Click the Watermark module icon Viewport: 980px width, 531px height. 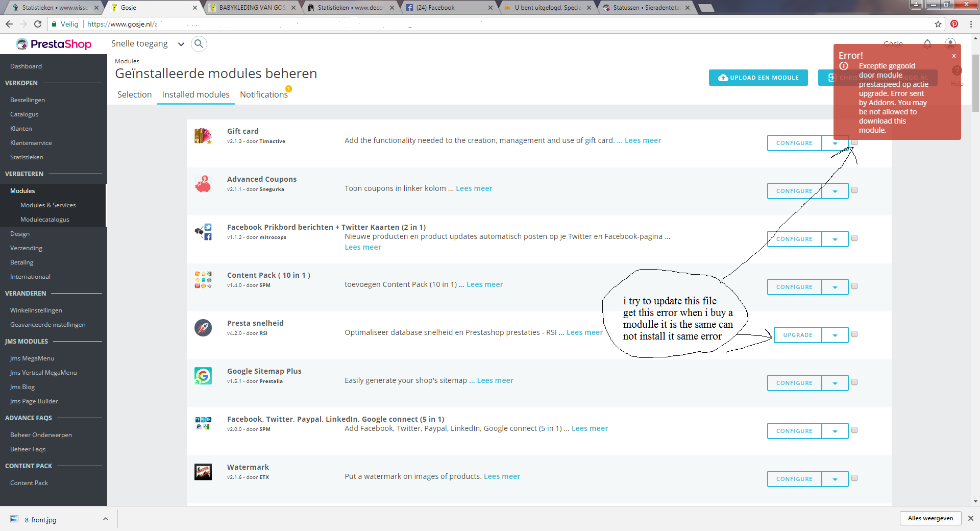(x=203, y=472)
